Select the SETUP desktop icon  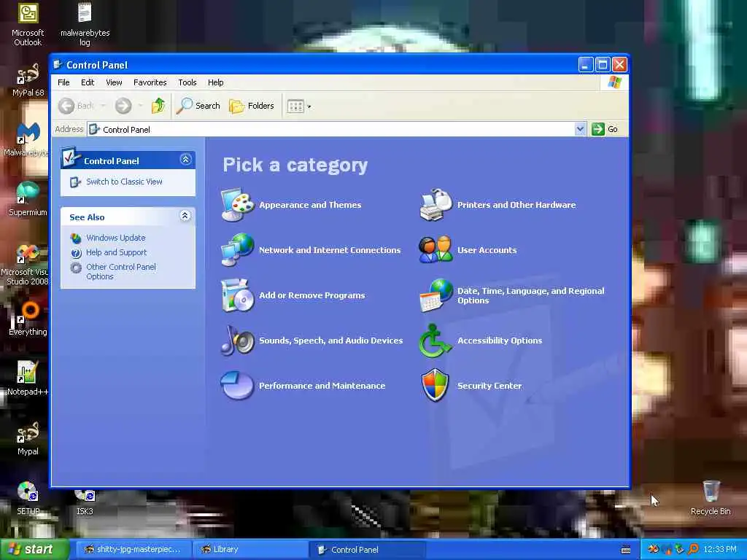28,498
